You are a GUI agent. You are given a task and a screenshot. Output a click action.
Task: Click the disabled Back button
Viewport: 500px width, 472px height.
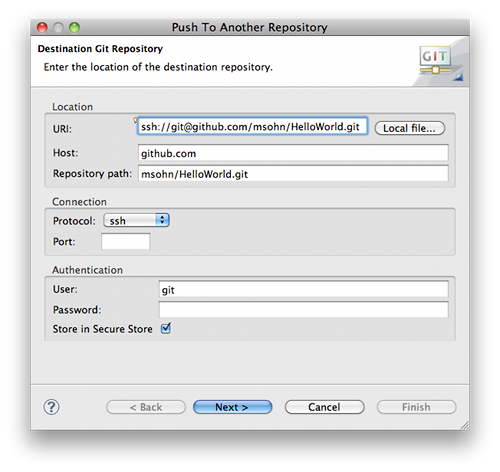click(x=146, y=407)
